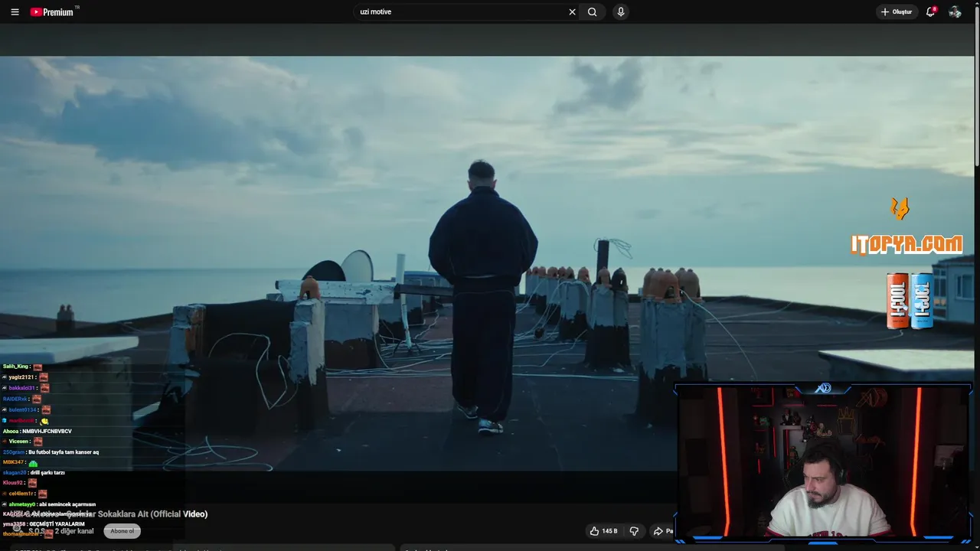
Task: Click chat username Salih_King
Action: click(x=15, y=367)
